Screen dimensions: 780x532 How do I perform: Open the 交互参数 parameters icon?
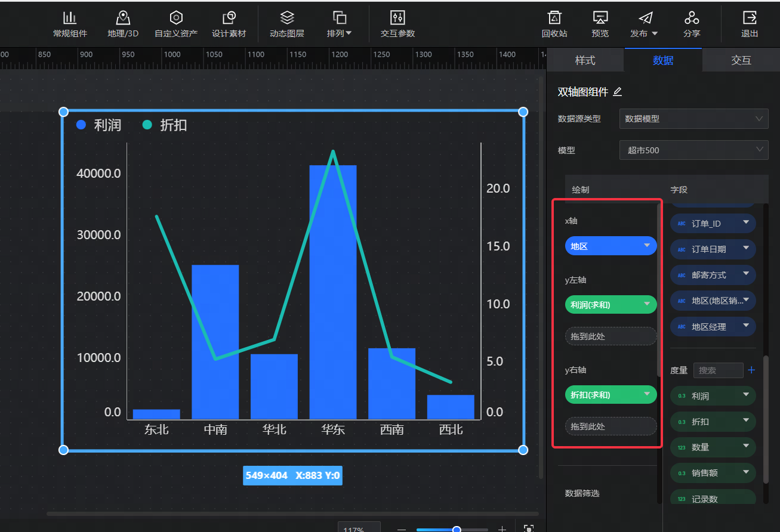[x=397, y=18]
